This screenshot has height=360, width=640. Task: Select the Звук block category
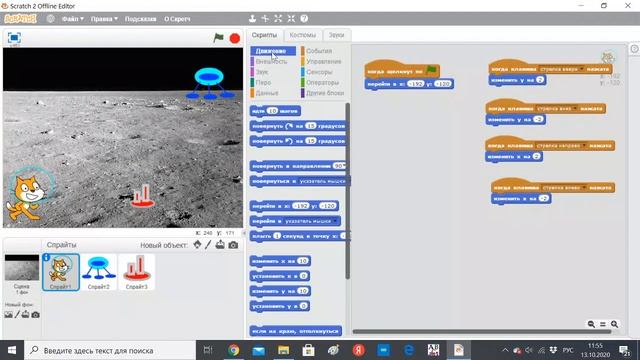click(262, 72)
